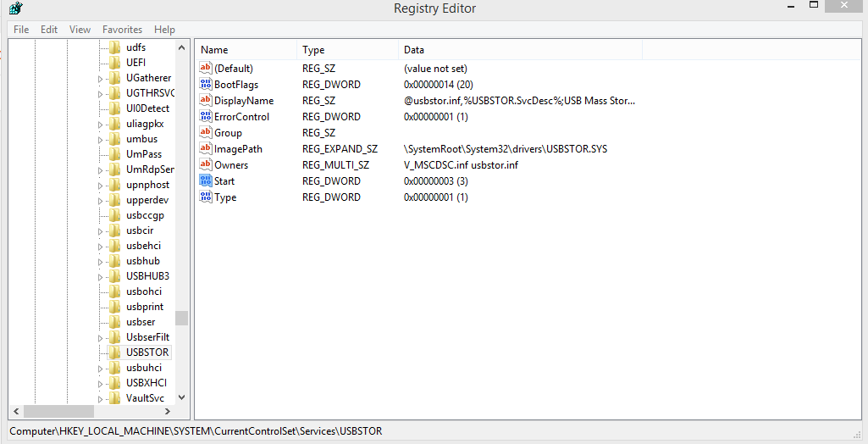Image resolution: width=868 pixels, height=444 pixels.
Task: Open the View menu
Action: point(80,30)
